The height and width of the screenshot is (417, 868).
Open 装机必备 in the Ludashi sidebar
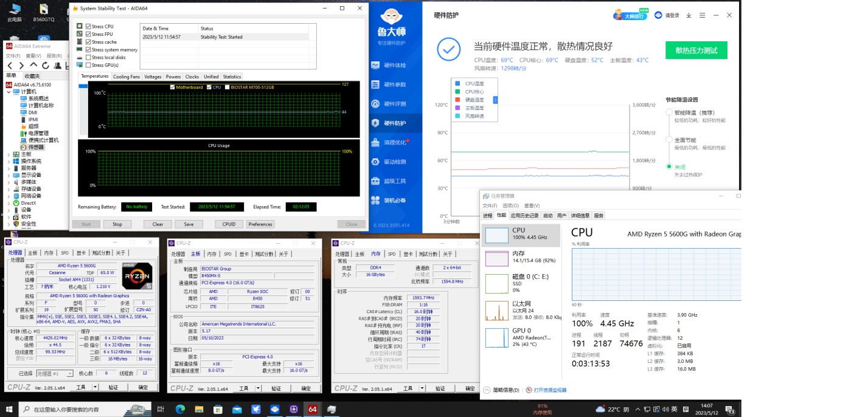(394, 201)
